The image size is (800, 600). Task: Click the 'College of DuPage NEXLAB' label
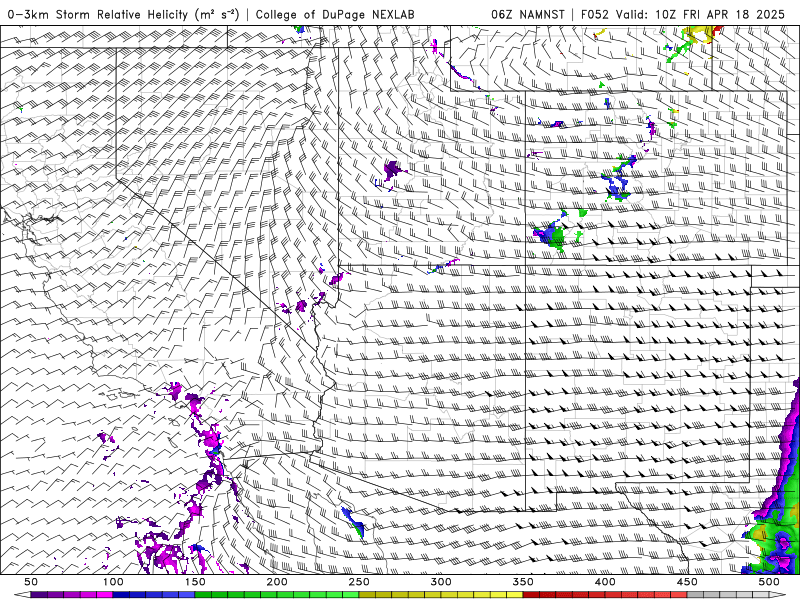[x=335, y=14]
